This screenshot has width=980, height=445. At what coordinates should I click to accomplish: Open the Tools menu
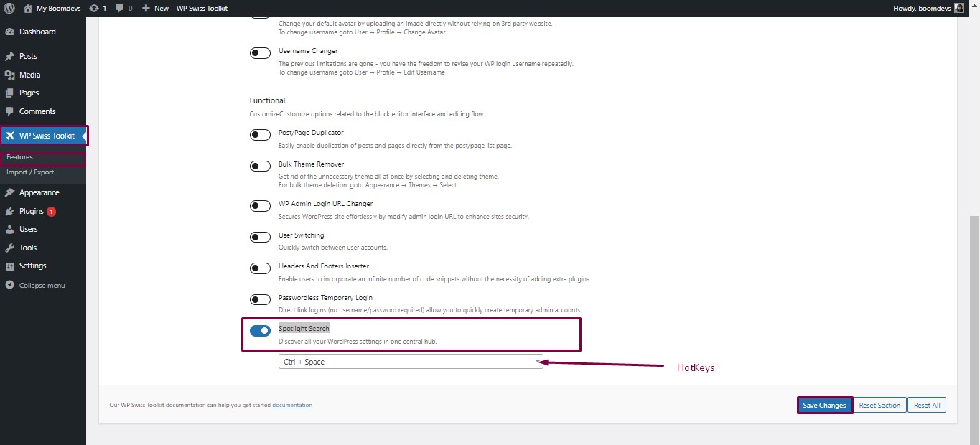(28, 248)
